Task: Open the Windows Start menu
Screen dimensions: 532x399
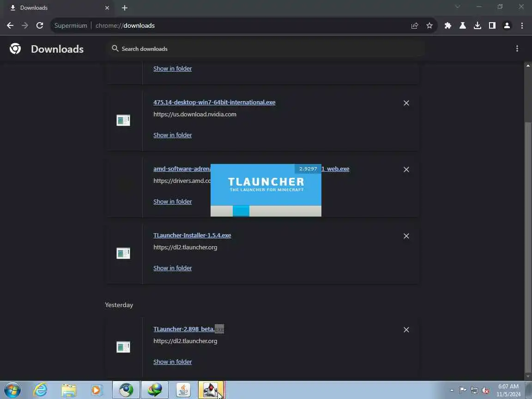Action: (12, 390)
